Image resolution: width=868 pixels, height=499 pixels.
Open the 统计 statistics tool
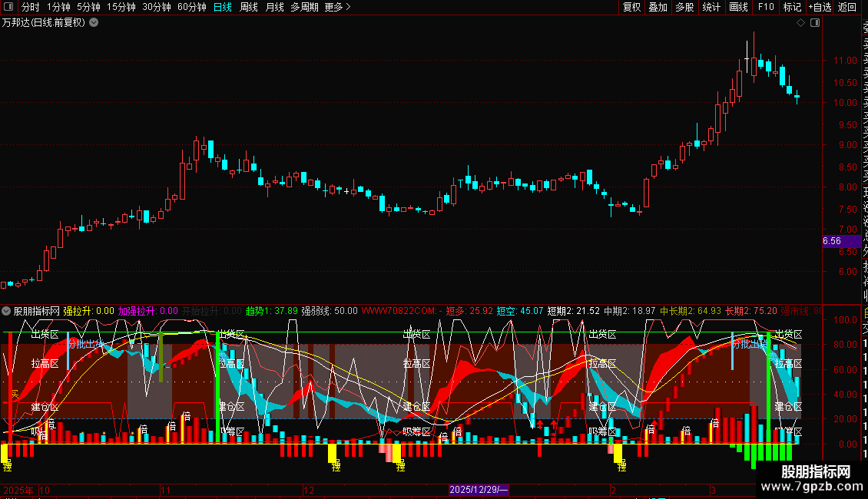[711, 7]
